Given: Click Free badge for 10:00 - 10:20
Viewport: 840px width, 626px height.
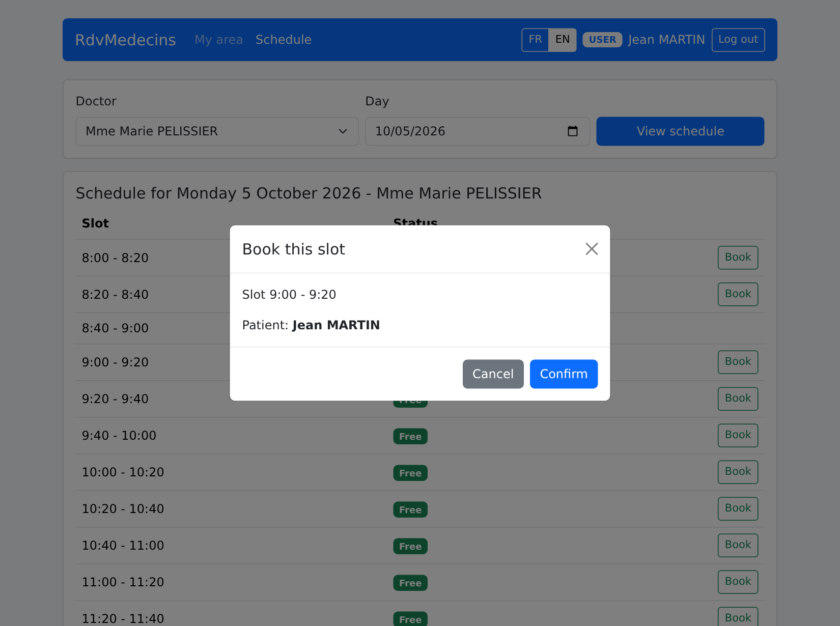Looking at the screenshot, I should [x=410, y=473].
